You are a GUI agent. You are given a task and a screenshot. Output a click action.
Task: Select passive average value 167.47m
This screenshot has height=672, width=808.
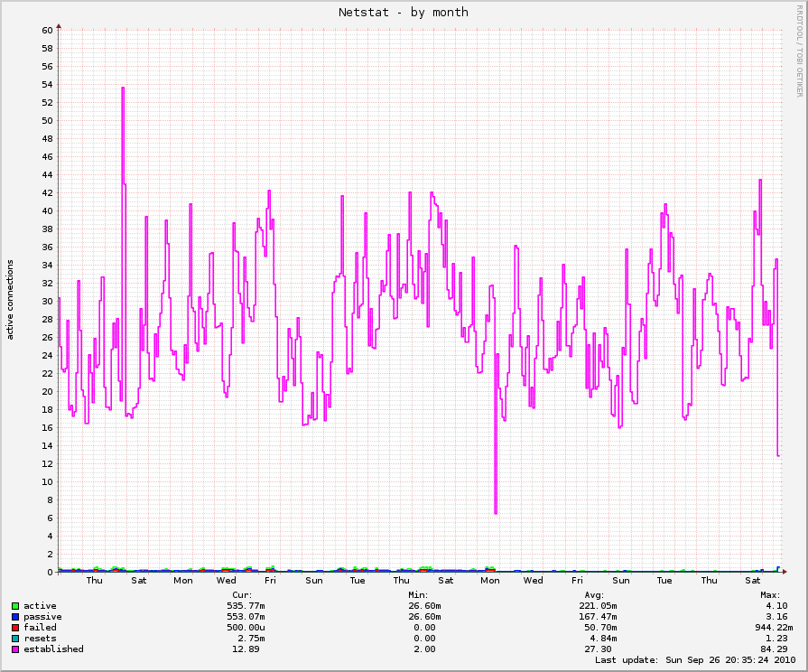(x=598, y=617)
